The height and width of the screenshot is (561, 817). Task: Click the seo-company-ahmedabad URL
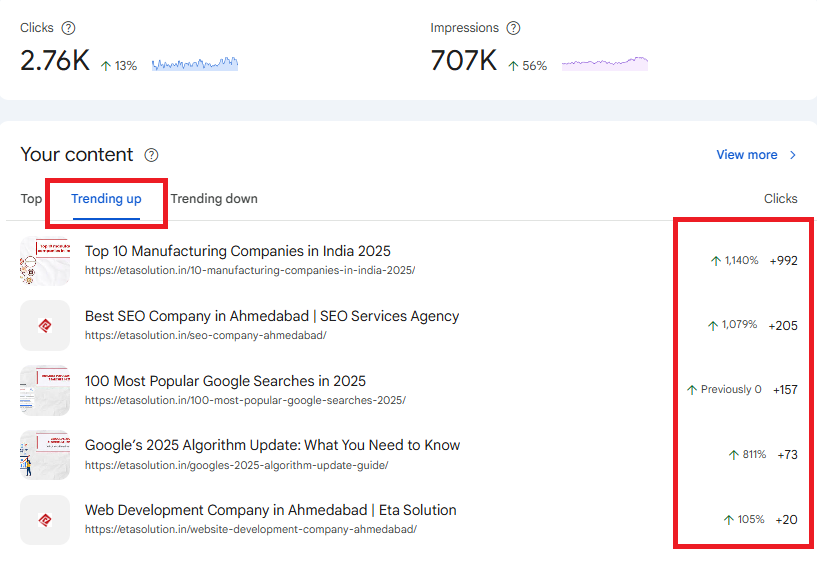point(206,335)
